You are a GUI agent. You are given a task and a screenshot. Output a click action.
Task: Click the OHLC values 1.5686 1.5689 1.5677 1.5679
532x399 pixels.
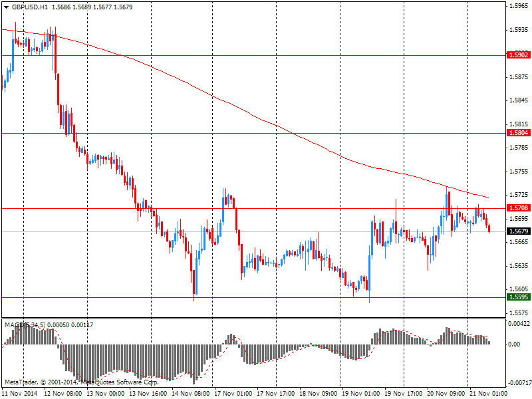(92, 7)
